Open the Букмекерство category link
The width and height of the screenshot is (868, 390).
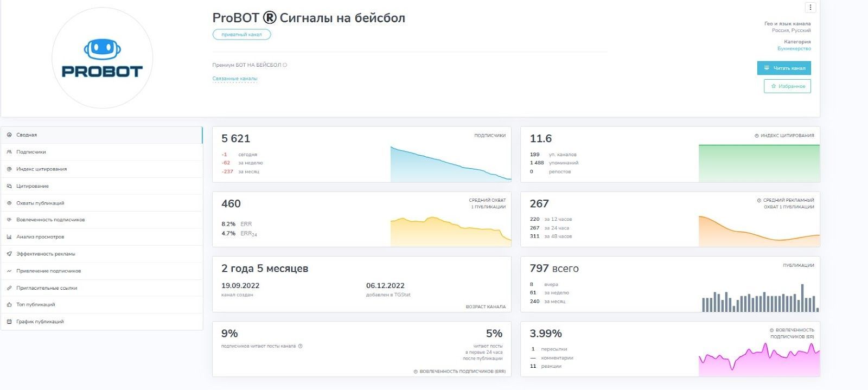pyautogui.click(x=794, y=49)
